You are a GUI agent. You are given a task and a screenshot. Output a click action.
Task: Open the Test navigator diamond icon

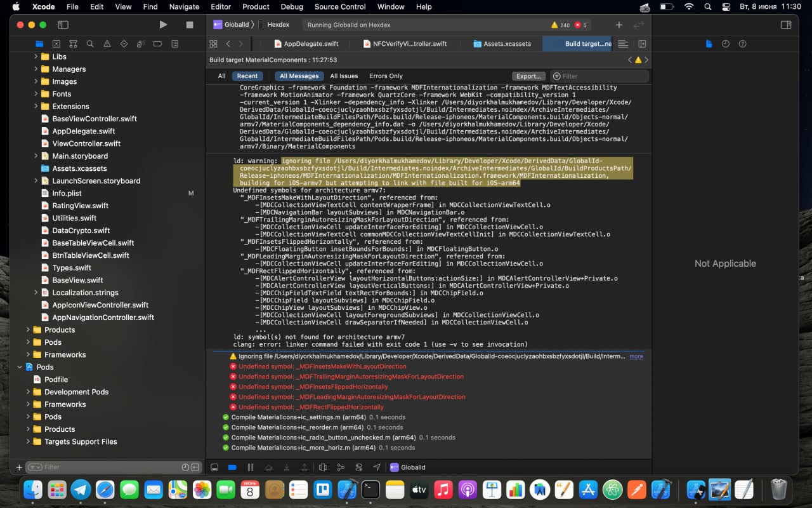124,44
